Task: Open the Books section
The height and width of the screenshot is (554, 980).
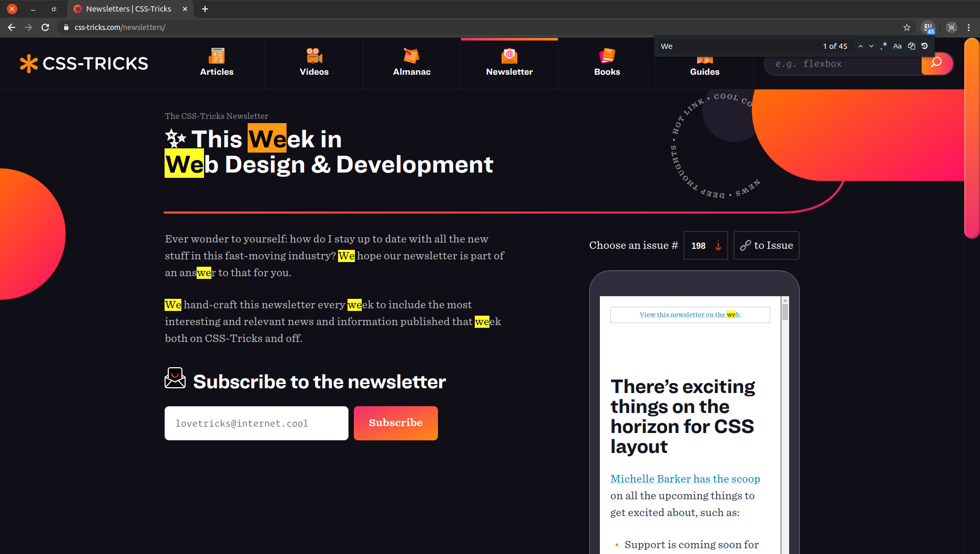Action: (x=607, y=63)
